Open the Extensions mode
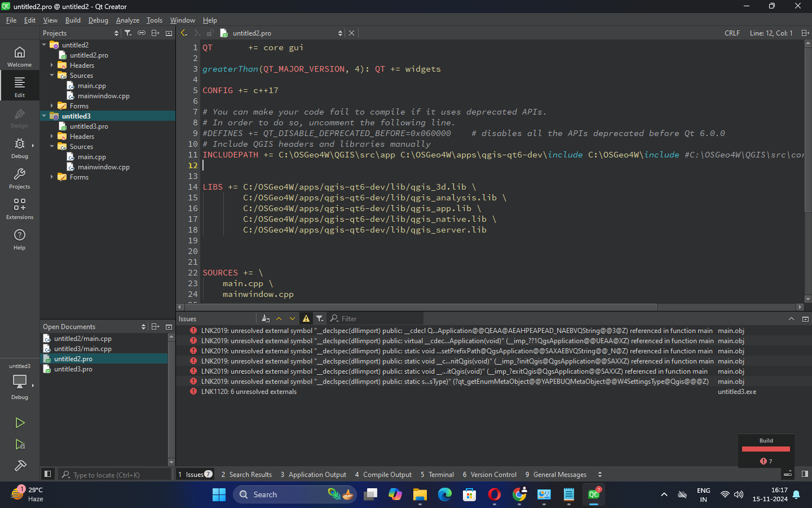This screenshot has width=812, height=508. tap(20, 206)
